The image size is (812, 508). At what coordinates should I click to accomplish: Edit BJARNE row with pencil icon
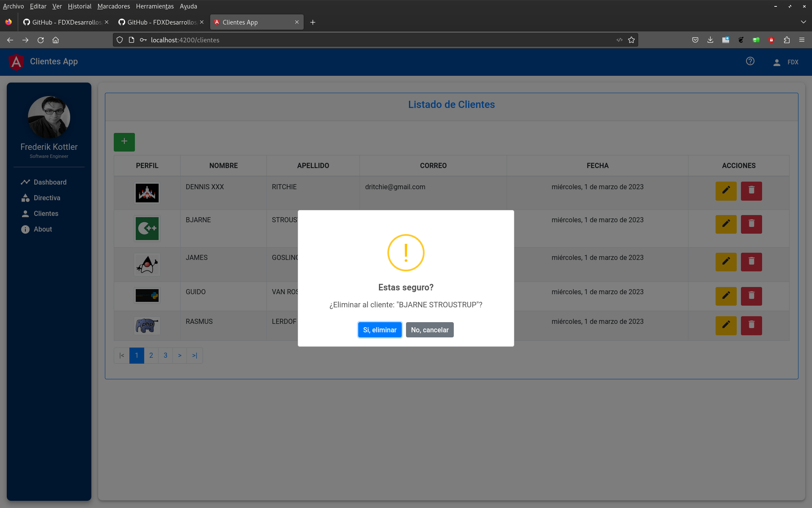click(x=726, y=224)
